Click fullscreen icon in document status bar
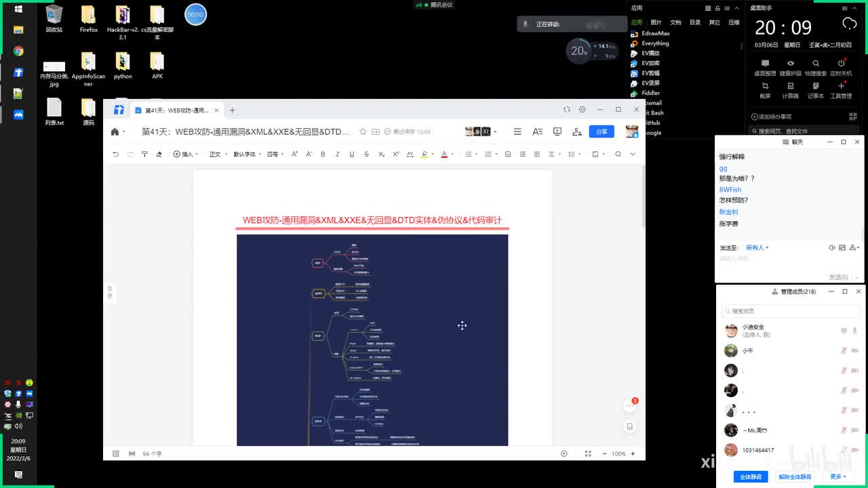The image size is (868, 488). pyautogui.click(x=588, y=453)
